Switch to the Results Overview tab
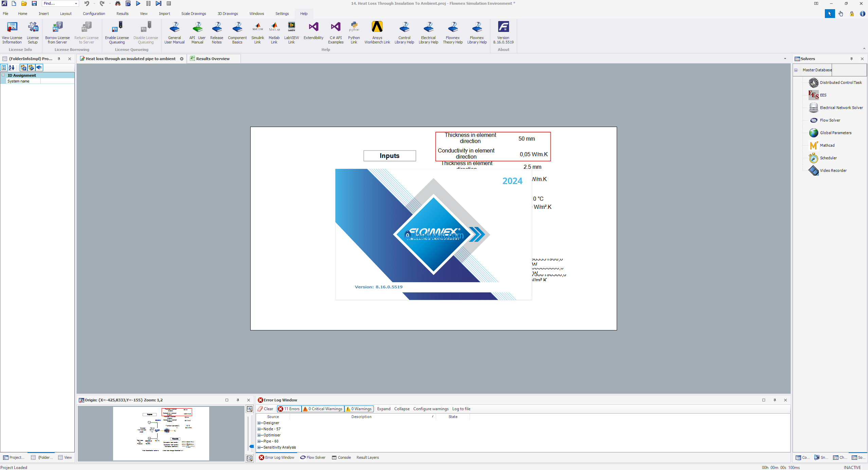This screenshot has width=868, height=470. (x=213, y=59)
